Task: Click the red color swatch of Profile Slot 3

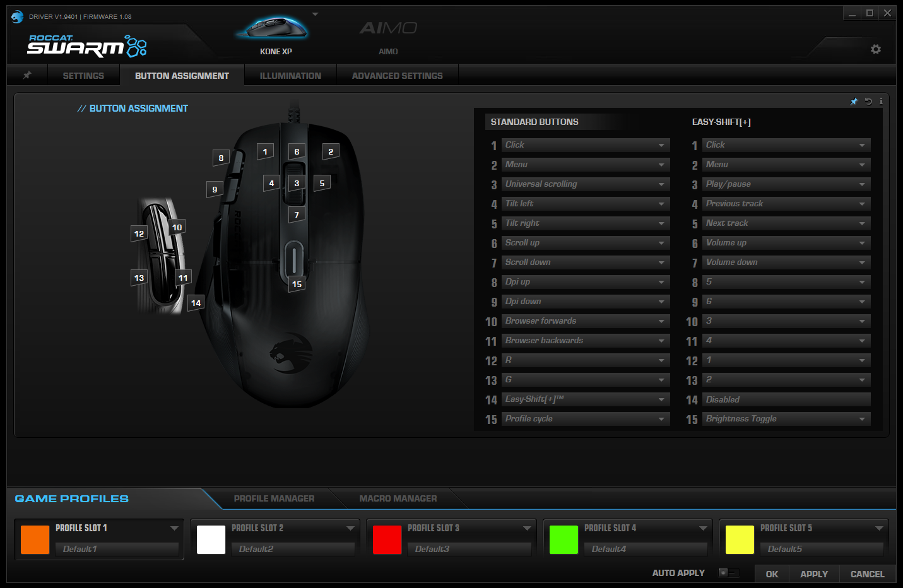Action: (387, 539)
